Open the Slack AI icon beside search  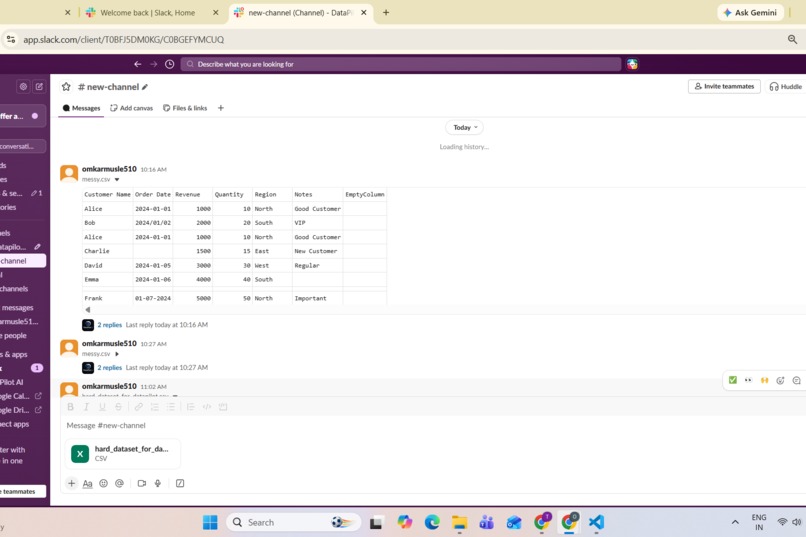pyautogui.click(x=632, y=64)
